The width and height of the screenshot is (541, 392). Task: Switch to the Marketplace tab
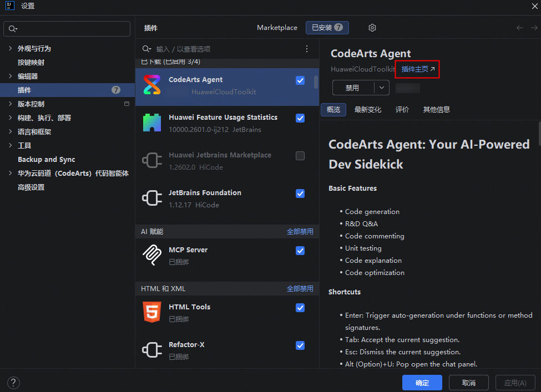pos(277,28)
